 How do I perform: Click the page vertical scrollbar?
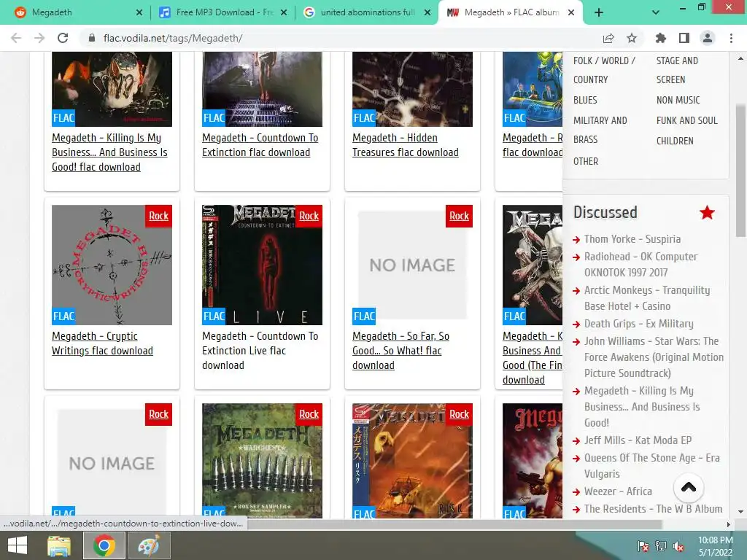(x=740, y=171)
